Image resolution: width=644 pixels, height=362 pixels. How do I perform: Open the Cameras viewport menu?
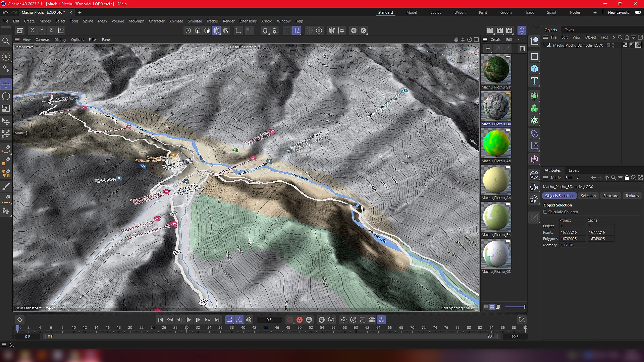[42, 40]
